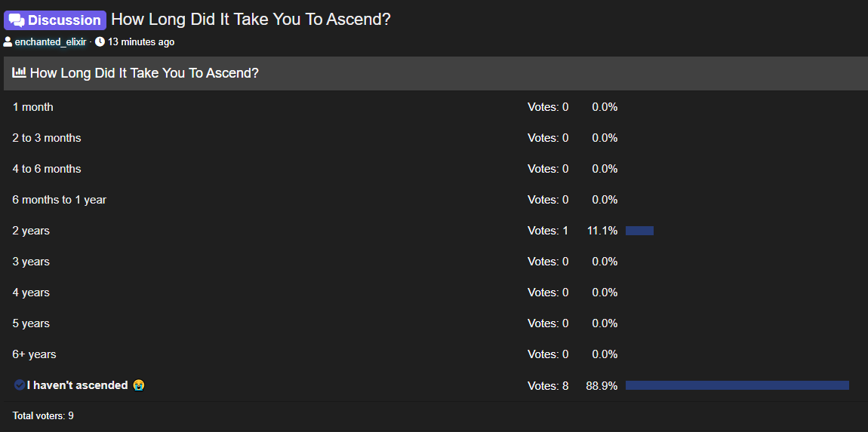
Task: Click the user icon beside enchanted_elixir
Action: pyautogui.click(x=8, y=41)
